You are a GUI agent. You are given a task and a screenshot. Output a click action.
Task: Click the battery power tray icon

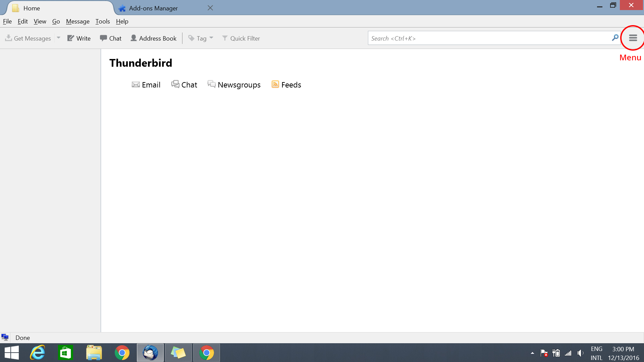point(556,353)
